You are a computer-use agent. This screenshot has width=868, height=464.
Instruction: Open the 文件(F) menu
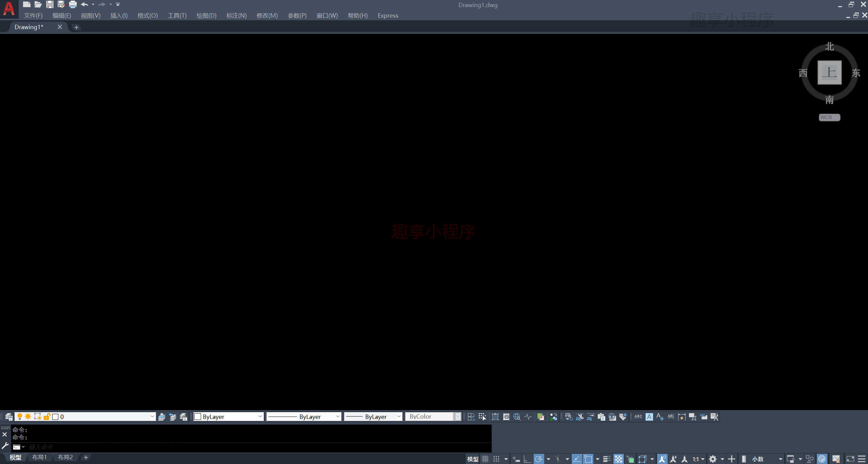[33, 16]
